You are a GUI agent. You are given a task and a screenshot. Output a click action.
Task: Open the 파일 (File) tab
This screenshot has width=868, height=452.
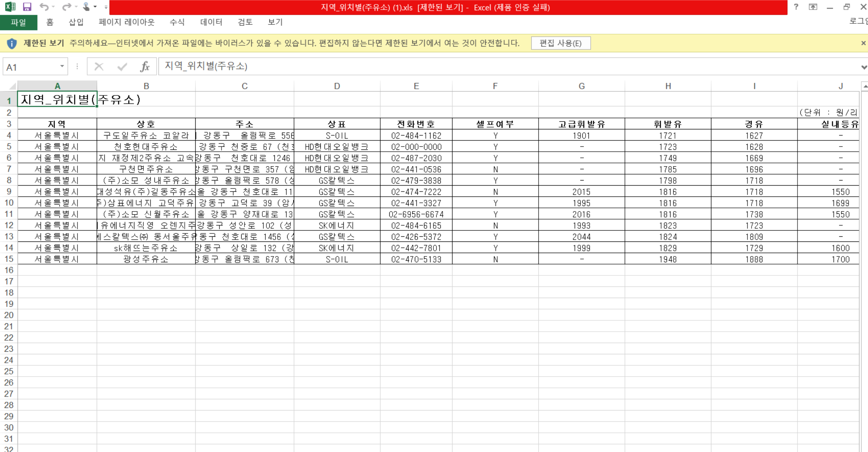(18, 22)
